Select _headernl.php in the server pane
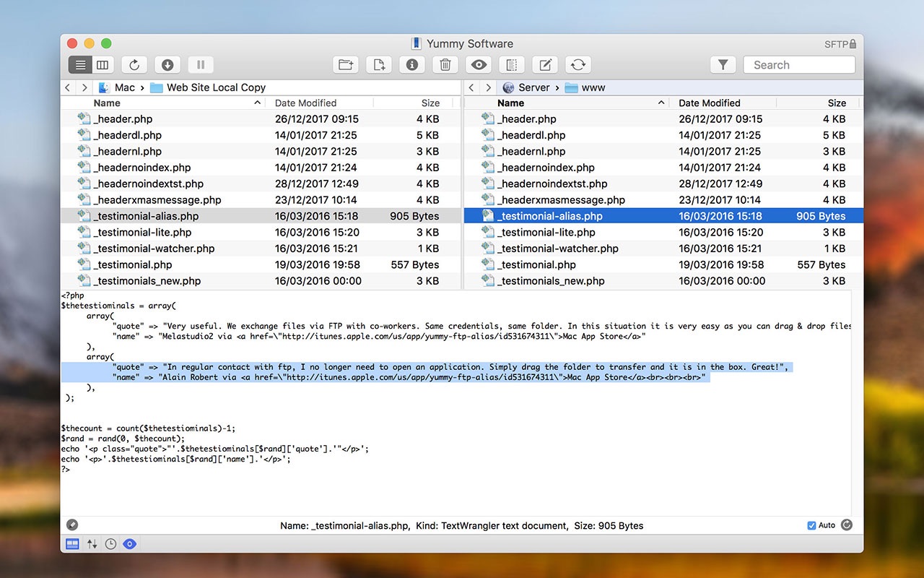924x578 pixels. 663,152
